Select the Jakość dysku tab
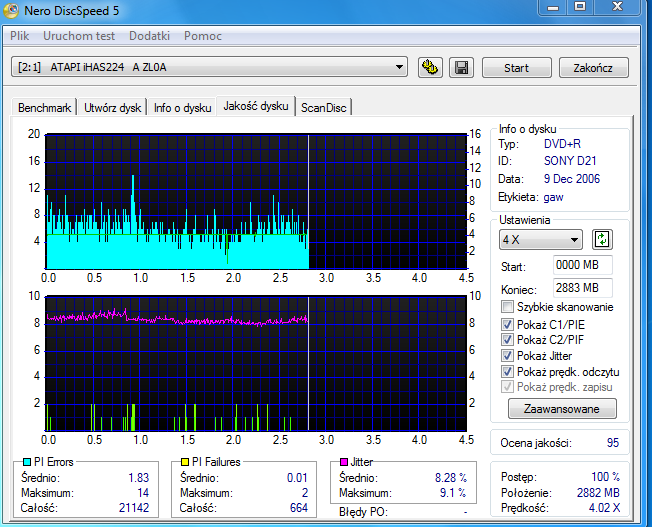652x527 pixels. click(256, 106)
